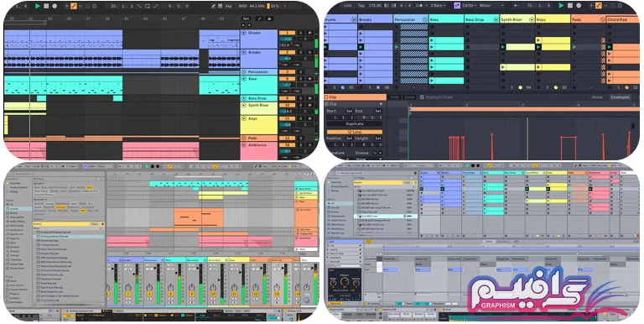Toggle orange Automation Arm in top-left window
The width and height of the screenshot is (644, 324).
click(74, 6)
